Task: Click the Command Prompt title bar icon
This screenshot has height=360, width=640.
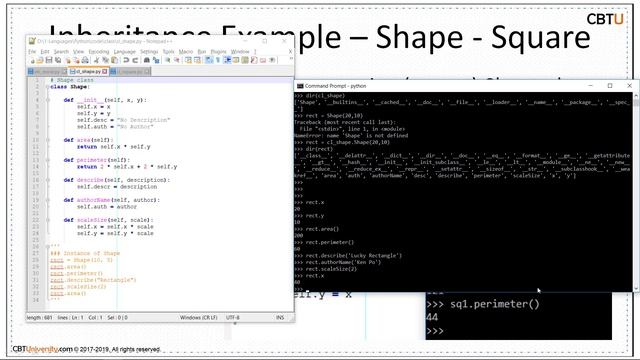Action: (x=300, y=86)
